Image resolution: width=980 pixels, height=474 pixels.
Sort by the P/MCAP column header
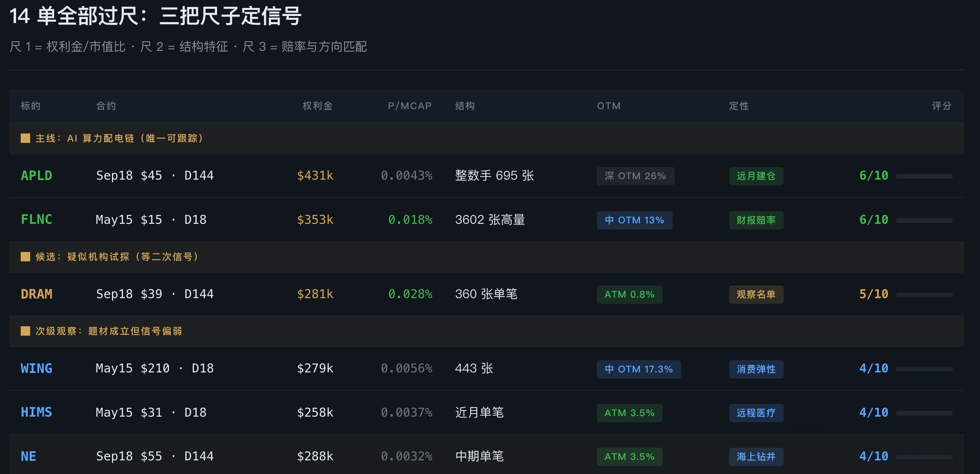pos(410,106)
